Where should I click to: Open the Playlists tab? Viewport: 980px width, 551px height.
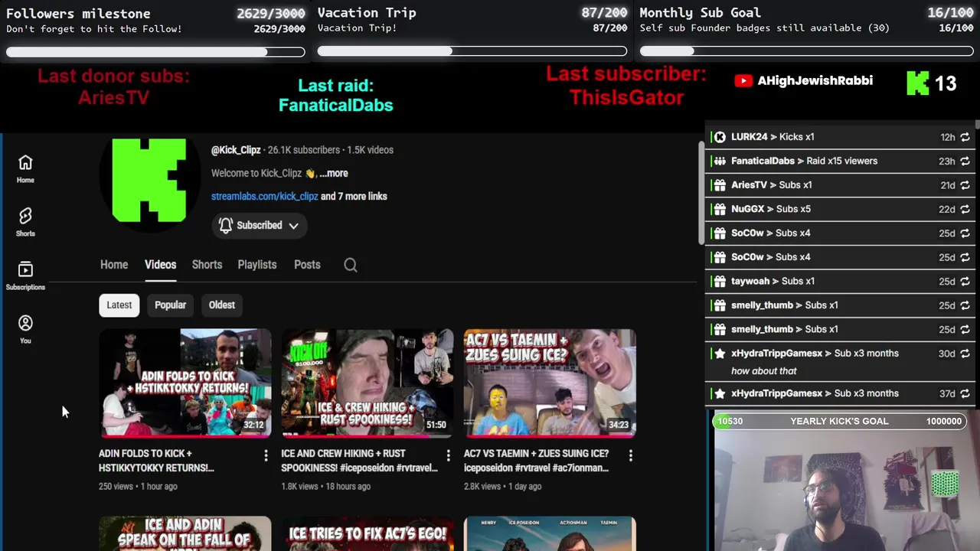click(257, 265)
